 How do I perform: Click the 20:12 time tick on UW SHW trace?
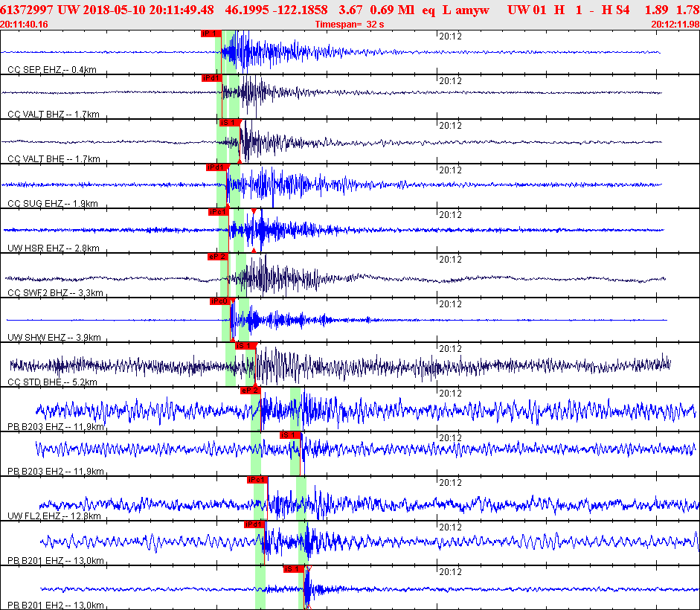[x=451, y=304]
